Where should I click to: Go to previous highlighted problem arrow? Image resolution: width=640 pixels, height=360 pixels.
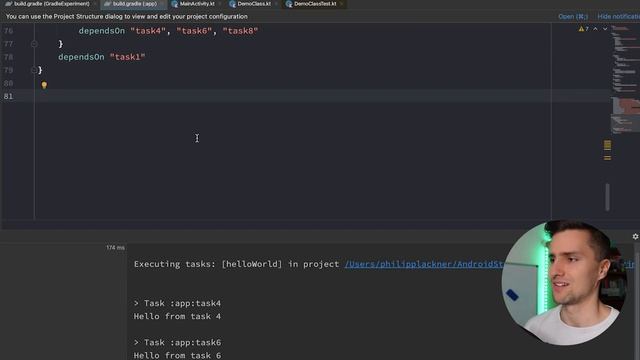(x=596, y=29)
